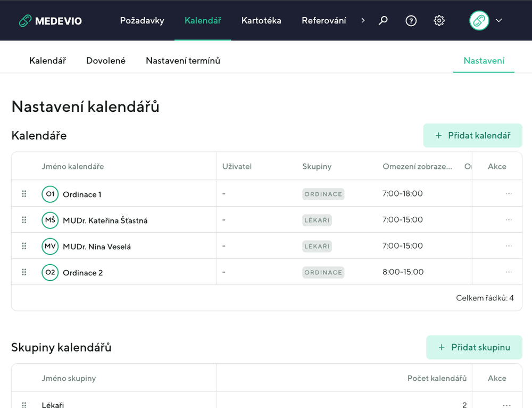Screen dimensions: 532x408
Task: Open actions menu for MUDr. Kateřina Šťastná
Action: tap(509, 220)
